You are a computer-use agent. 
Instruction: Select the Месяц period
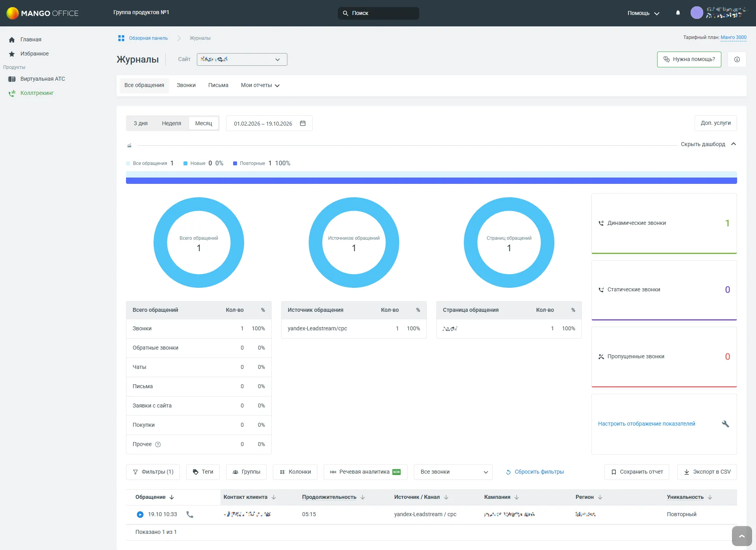[204, 123]
